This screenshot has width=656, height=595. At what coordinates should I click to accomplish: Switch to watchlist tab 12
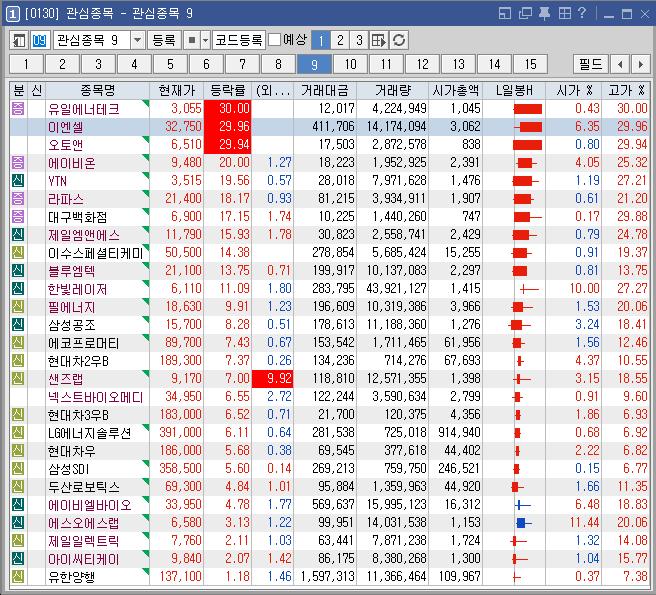pos(422,64)
